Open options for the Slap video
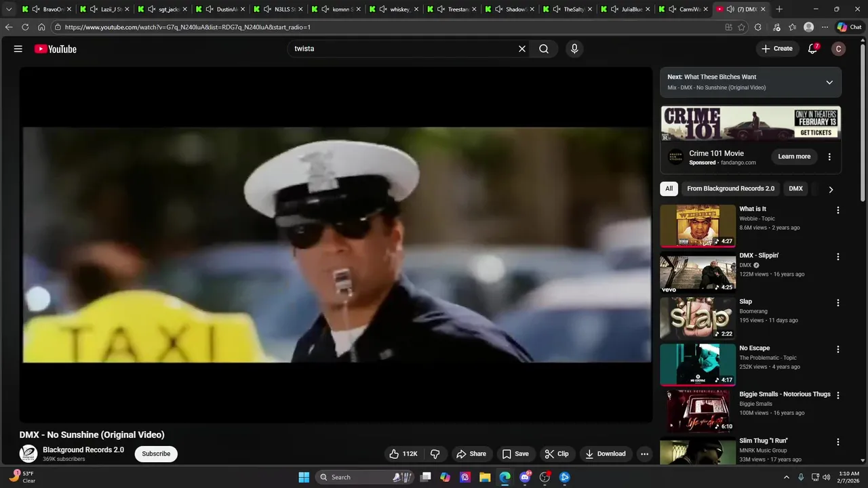 pyautogui.click(x=838, y=303)
